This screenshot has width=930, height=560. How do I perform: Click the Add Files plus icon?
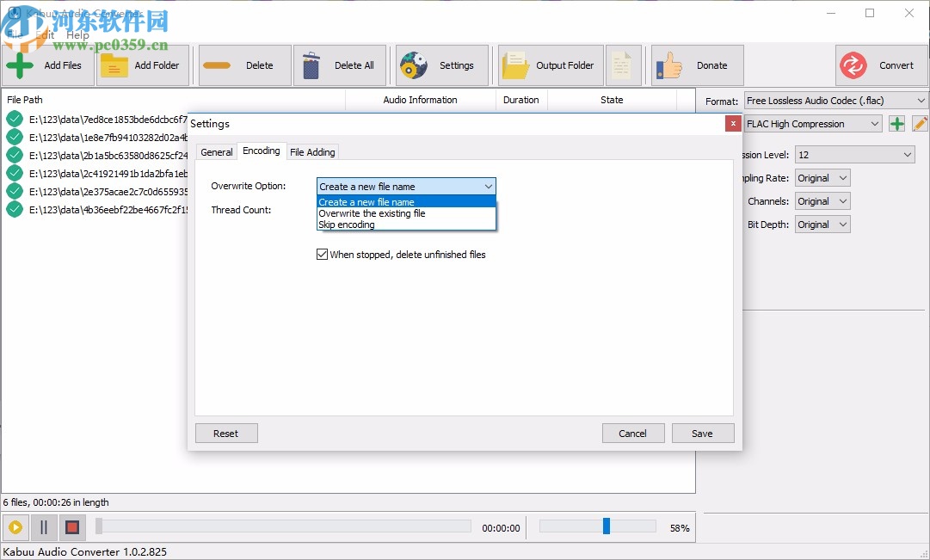[x=19, y=65]
